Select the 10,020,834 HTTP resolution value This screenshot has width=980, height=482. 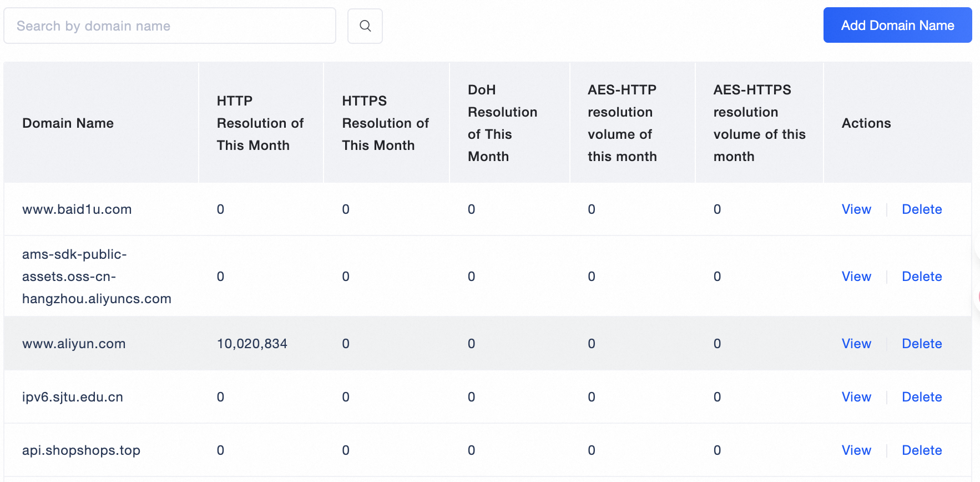tap(252, 344)
